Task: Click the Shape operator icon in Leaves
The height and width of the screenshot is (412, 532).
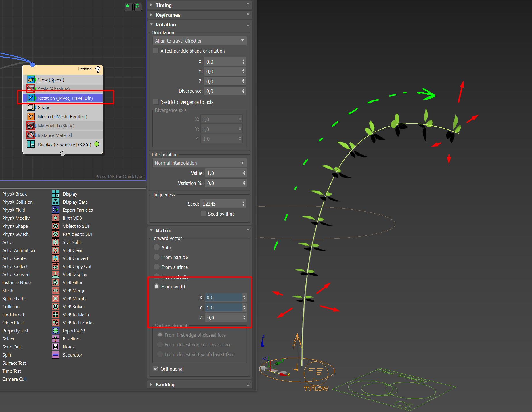Action: point(31,107)
